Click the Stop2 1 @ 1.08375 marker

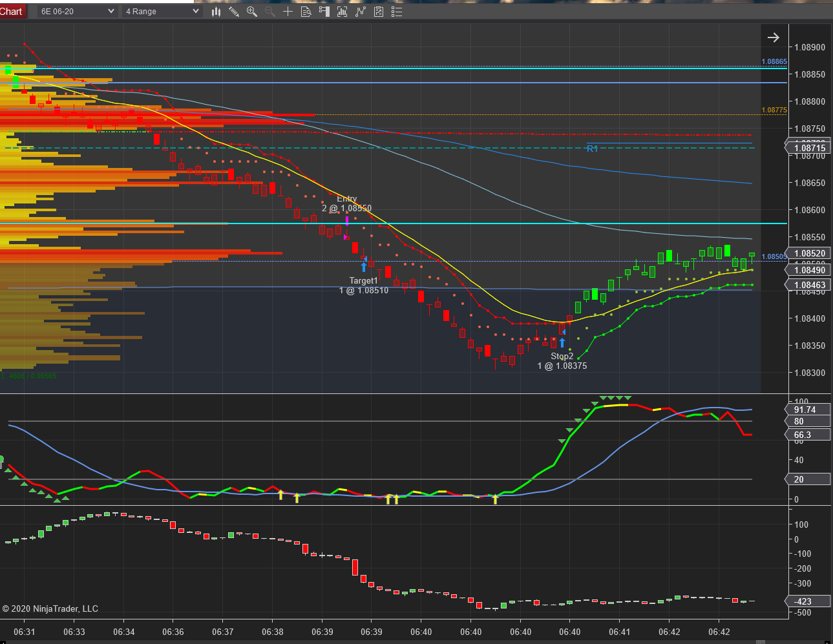[x=562, y=361]
